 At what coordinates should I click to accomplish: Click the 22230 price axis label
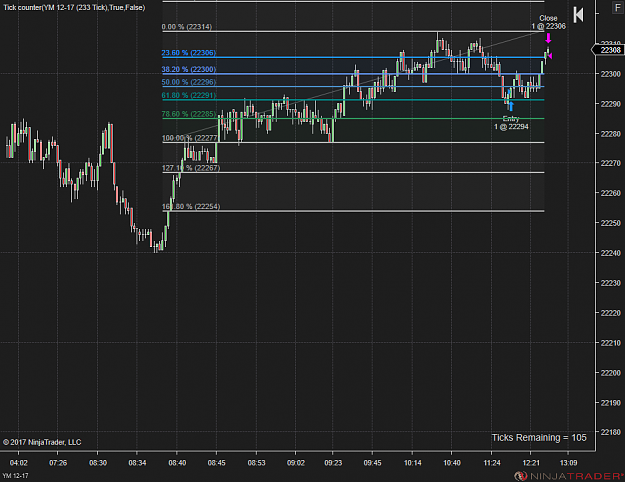click(x=611, y=283)
